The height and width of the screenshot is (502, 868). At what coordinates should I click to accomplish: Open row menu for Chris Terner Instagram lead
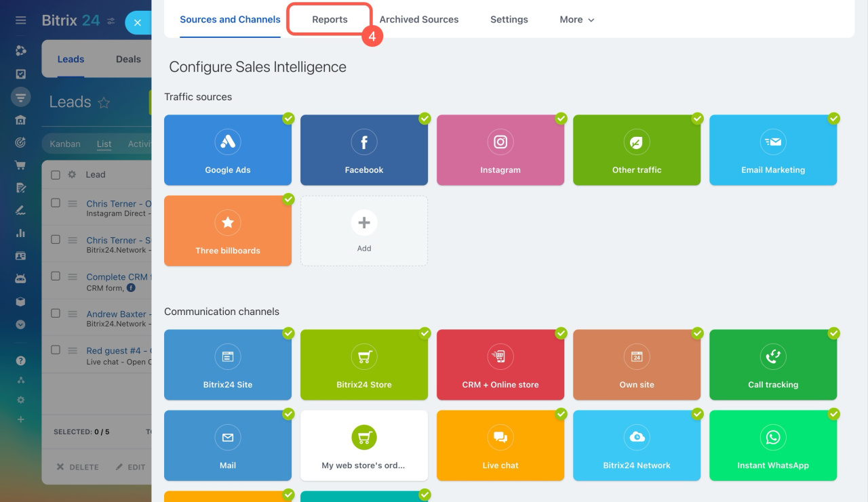(73, 203)
